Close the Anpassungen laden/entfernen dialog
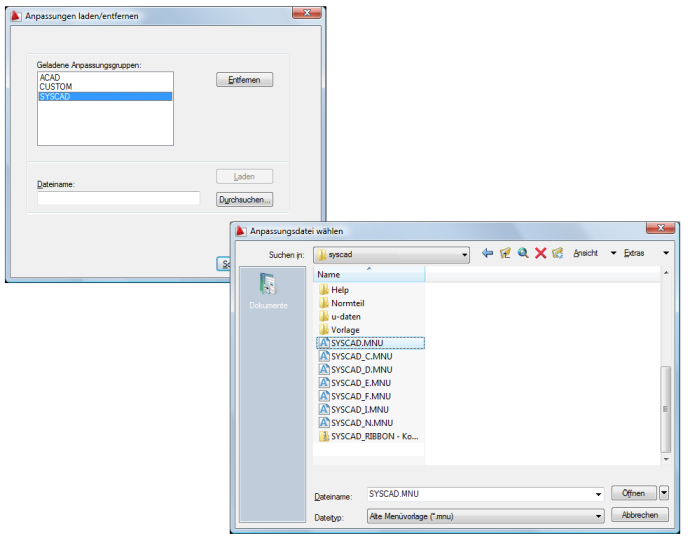Screen dimensions: 690x543 tap(307, 13)
